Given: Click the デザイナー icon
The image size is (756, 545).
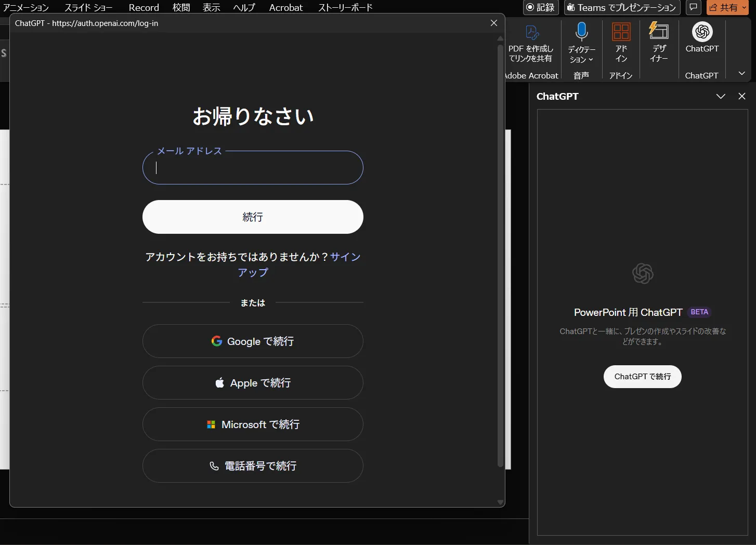Looking at the screenshot, I should pos(659,31).
